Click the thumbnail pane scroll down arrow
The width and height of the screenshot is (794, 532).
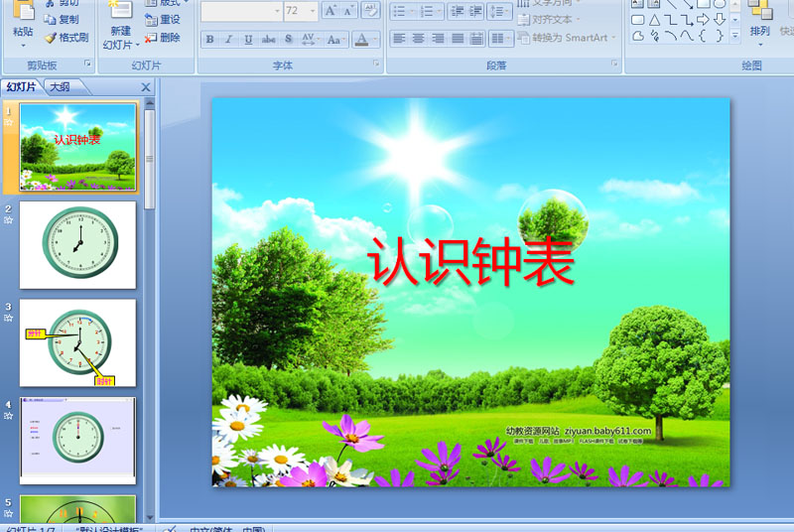click(150, 517)
